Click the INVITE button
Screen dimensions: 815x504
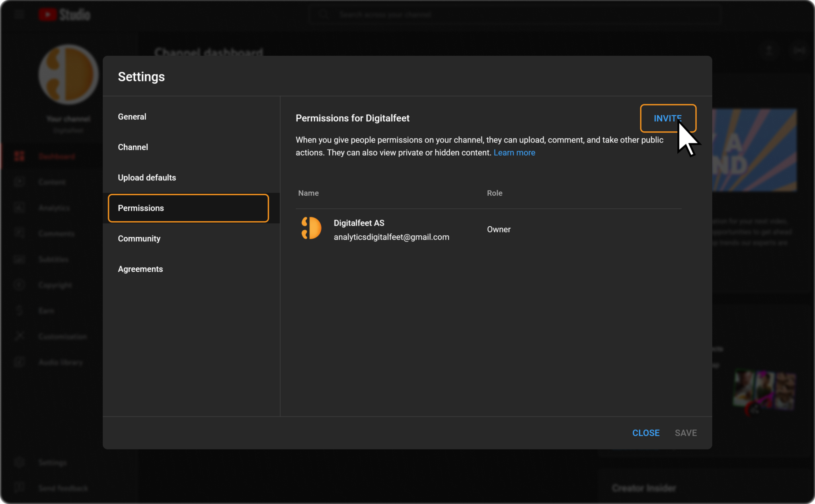coord(668,118)
